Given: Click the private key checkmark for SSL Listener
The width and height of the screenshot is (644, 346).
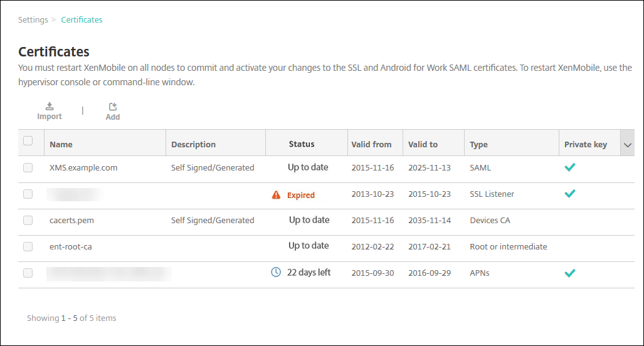Looking at the screenshot, I should tap(569, 194).
